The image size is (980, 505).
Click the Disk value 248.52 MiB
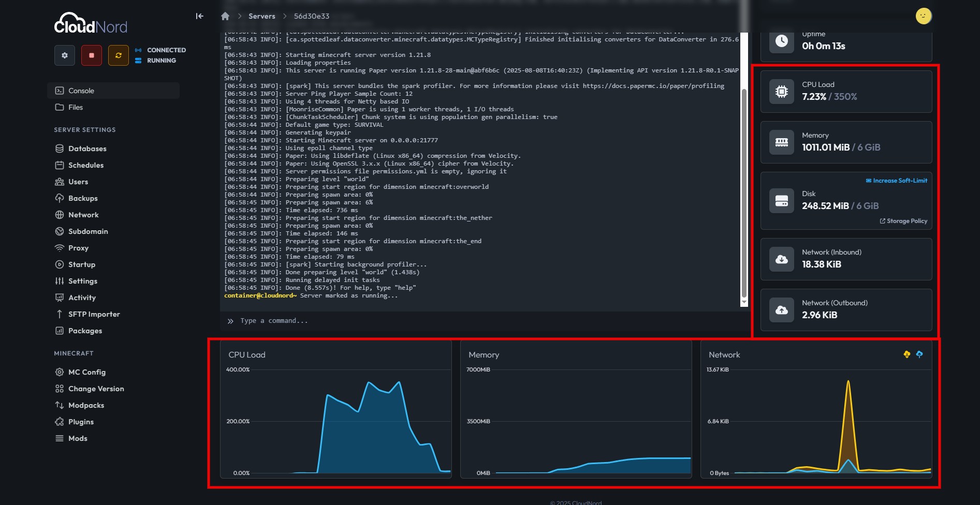tap(825, 206)
